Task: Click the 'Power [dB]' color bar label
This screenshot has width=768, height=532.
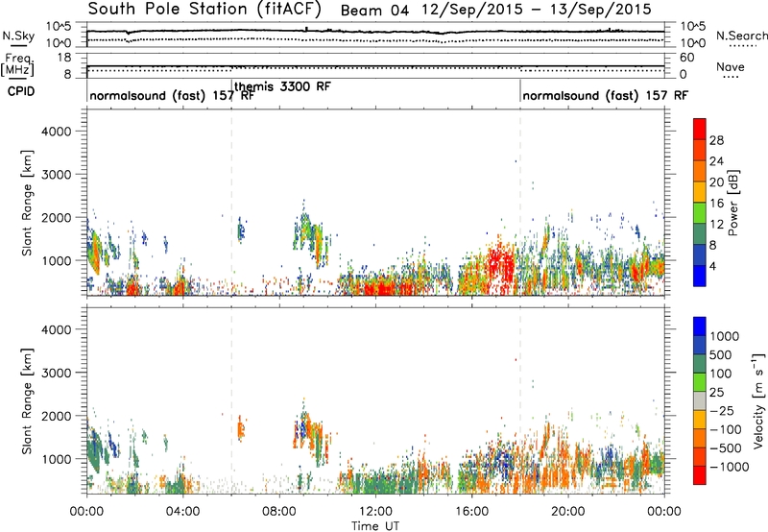Action: (732, 203)
